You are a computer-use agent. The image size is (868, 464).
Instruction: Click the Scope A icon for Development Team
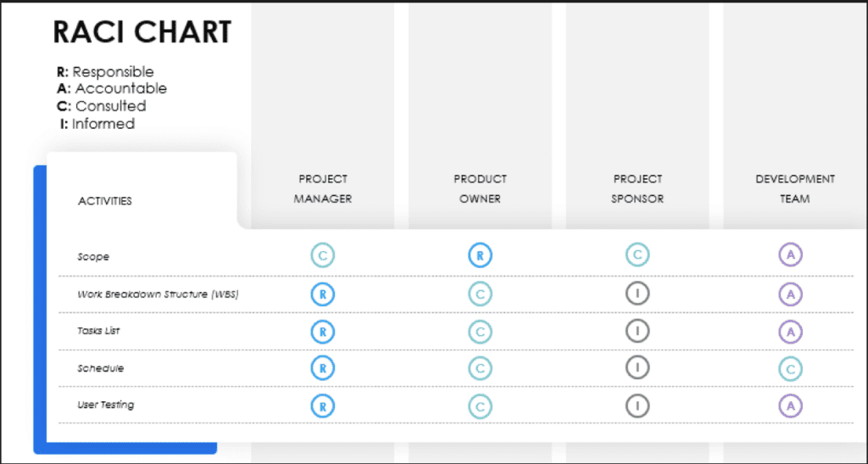point(791,255)
